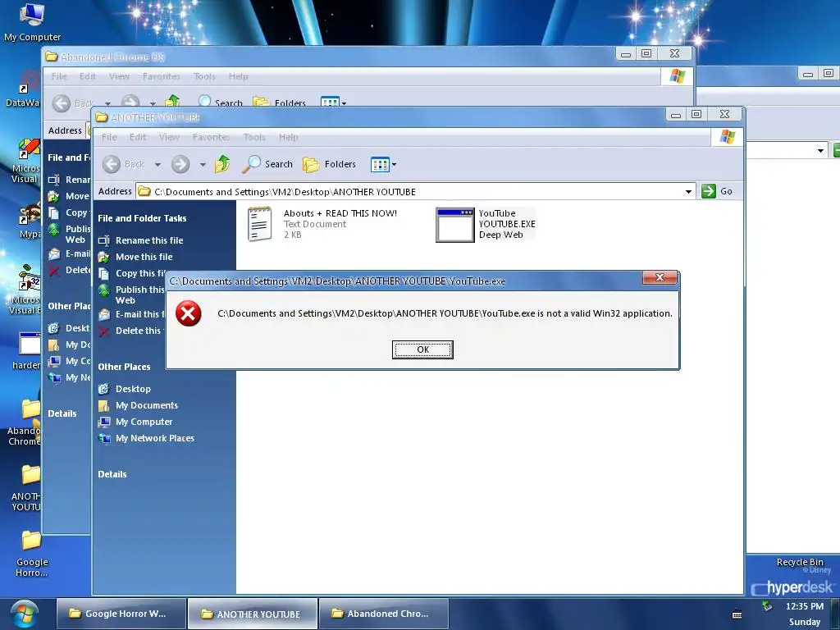Click Move this file task link
The height and width of the screenshot is (630, 840).
[x=144, y=257]
